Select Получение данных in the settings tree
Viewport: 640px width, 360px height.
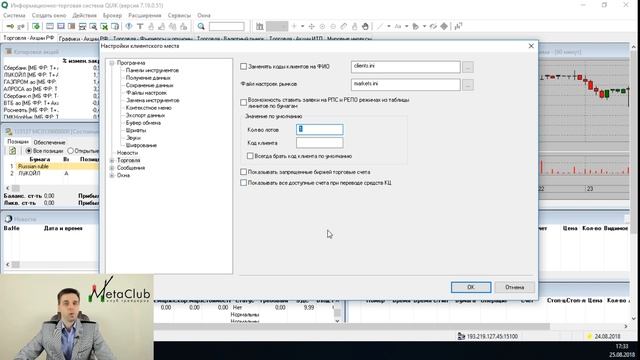point(148,78)
